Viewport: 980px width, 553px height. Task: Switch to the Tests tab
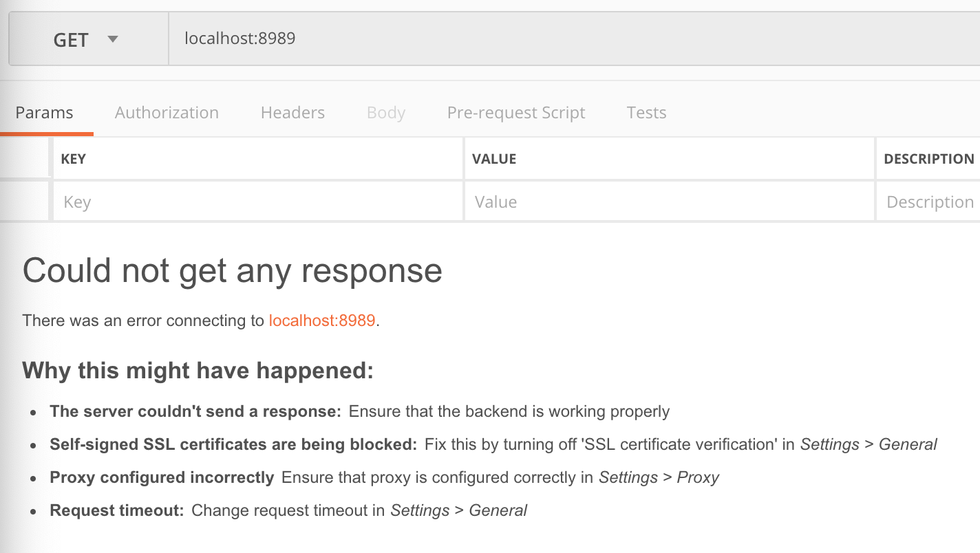tap(646, 112)
